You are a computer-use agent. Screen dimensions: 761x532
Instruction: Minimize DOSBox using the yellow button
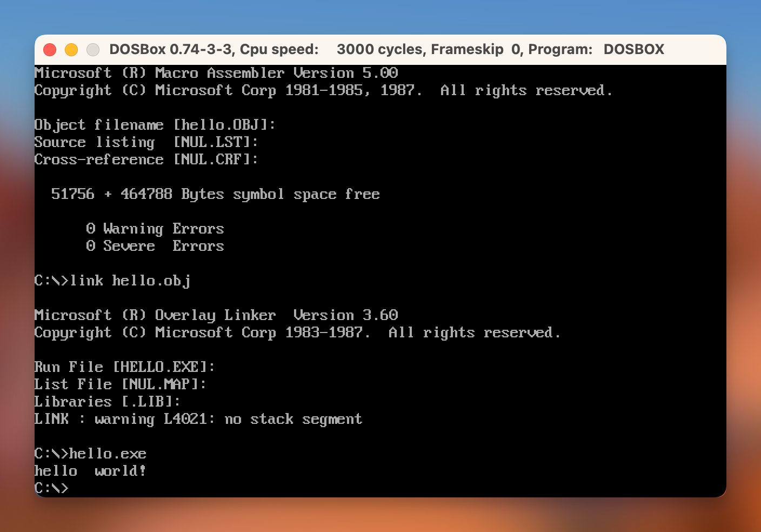71,50
